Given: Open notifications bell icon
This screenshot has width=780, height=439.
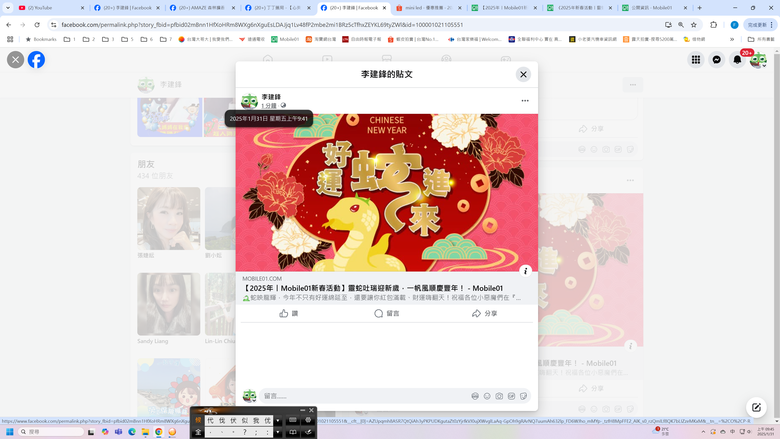Looking at the screenshot, I should [737, 60].
